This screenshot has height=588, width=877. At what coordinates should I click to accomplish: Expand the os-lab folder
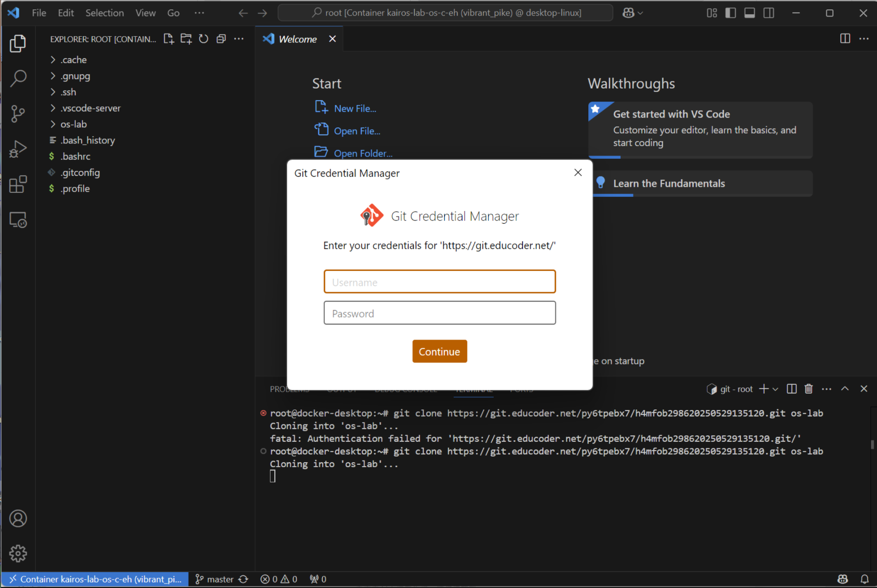(74, 124)
